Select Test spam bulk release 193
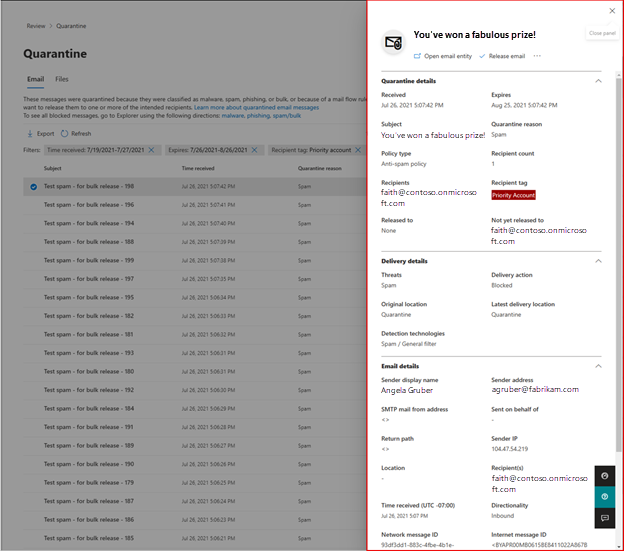638x551 pixels. [x=194, y=353]
